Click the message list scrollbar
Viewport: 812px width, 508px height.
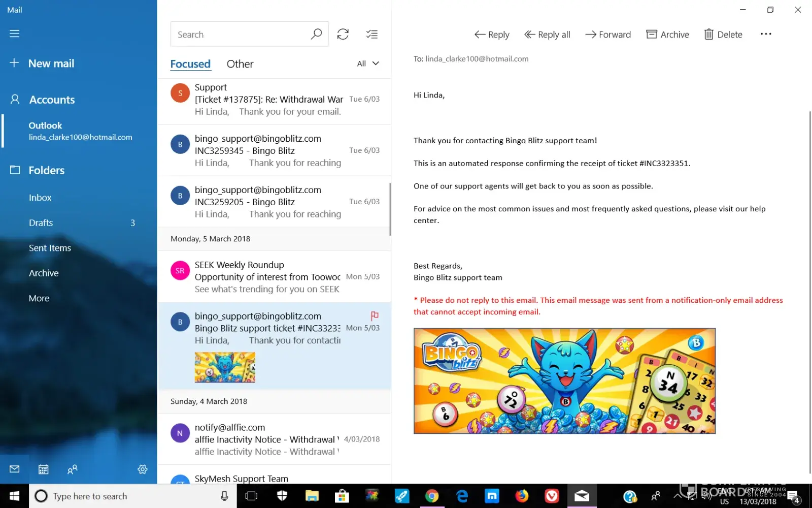coord(390,209)
